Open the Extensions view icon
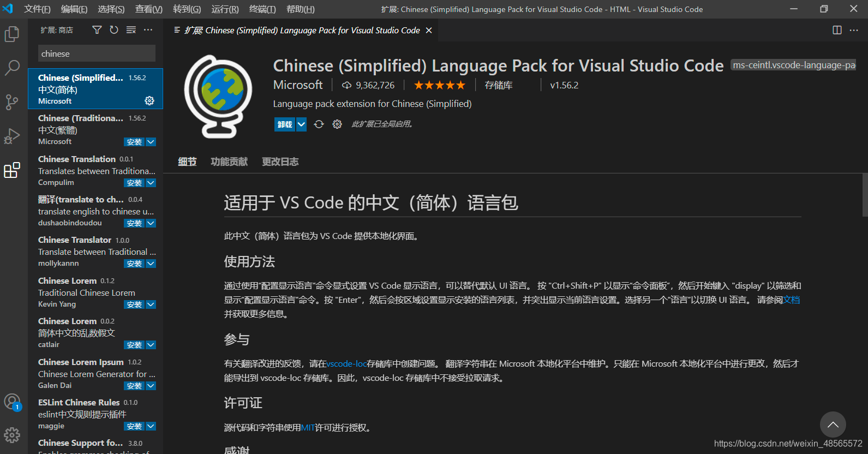Screen dimensions: 868x454 coord(12,170)
